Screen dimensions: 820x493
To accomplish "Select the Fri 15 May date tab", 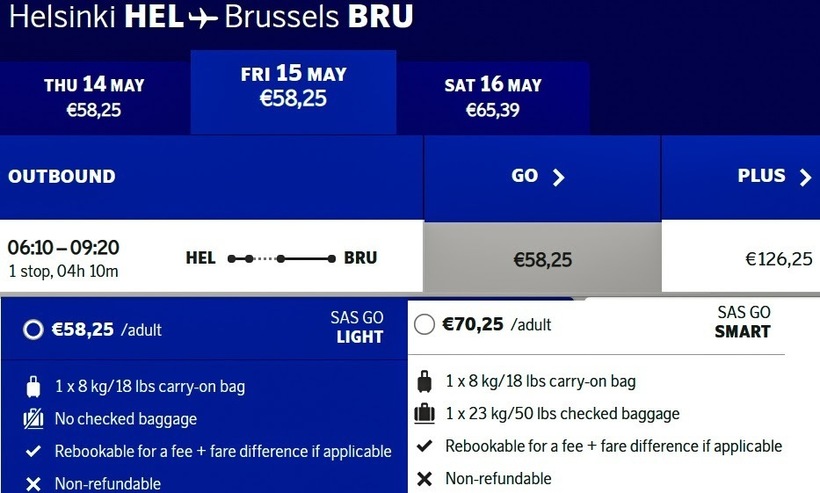I will 293,86.
